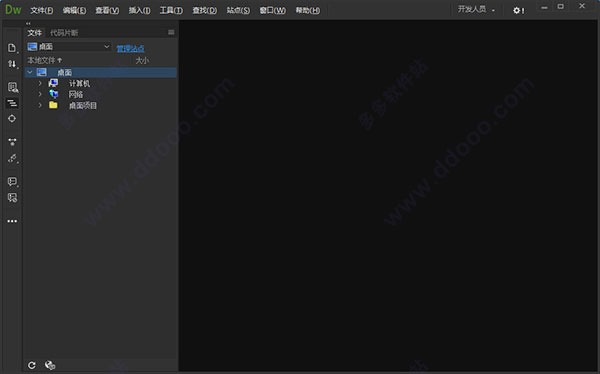Select the 桌面 root tree row

point(101,72)
